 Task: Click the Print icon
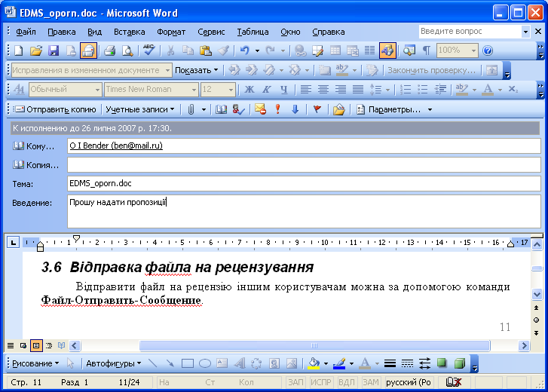pyautogui.click(x=110, y=51)
